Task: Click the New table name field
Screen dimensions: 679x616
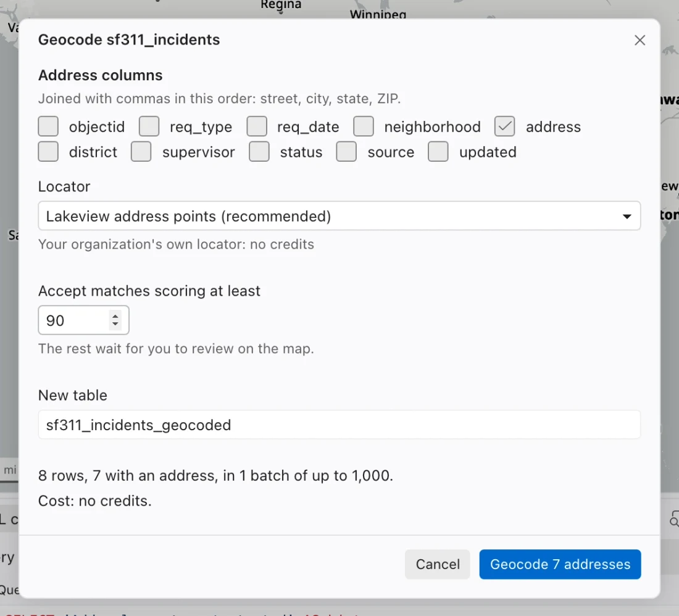Action: tap(339, 425)
